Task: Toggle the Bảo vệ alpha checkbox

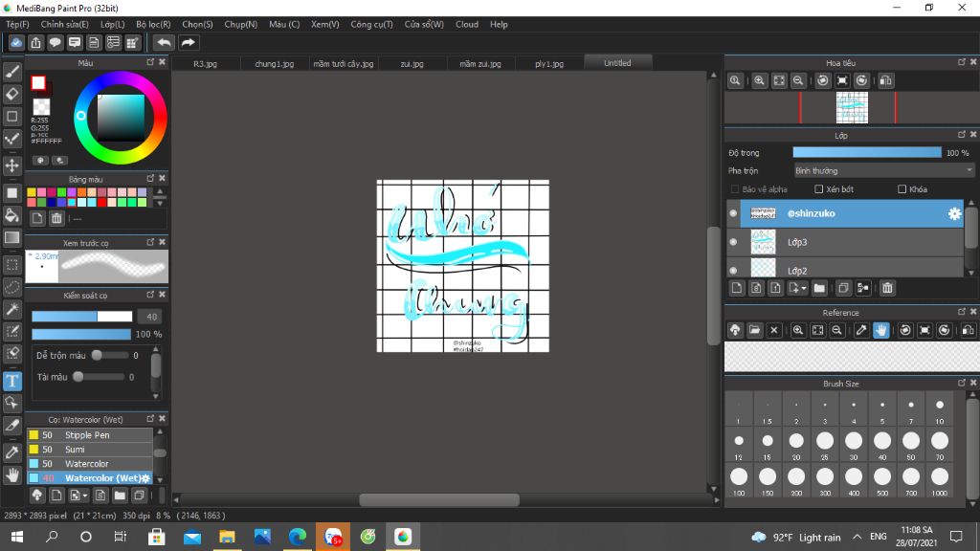Action: click(x=735, y=189)
